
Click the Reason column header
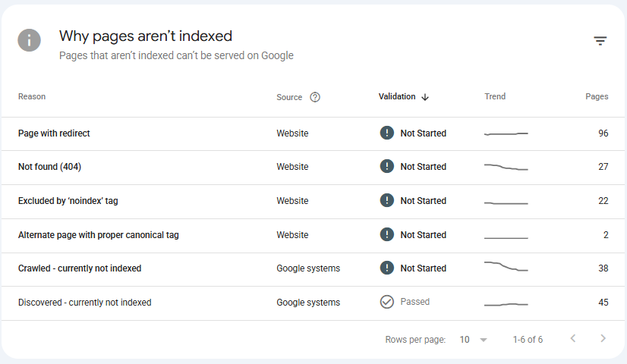(32, 97)
